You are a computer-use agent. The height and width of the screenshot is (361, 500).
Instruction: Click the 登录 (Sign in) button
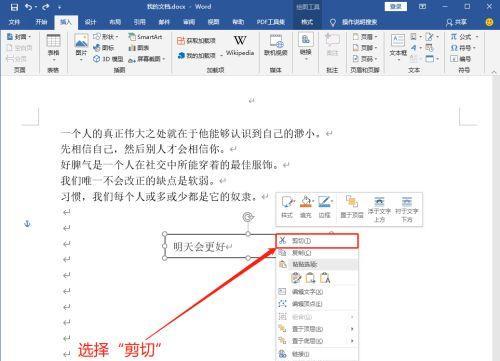pos(396,6)
